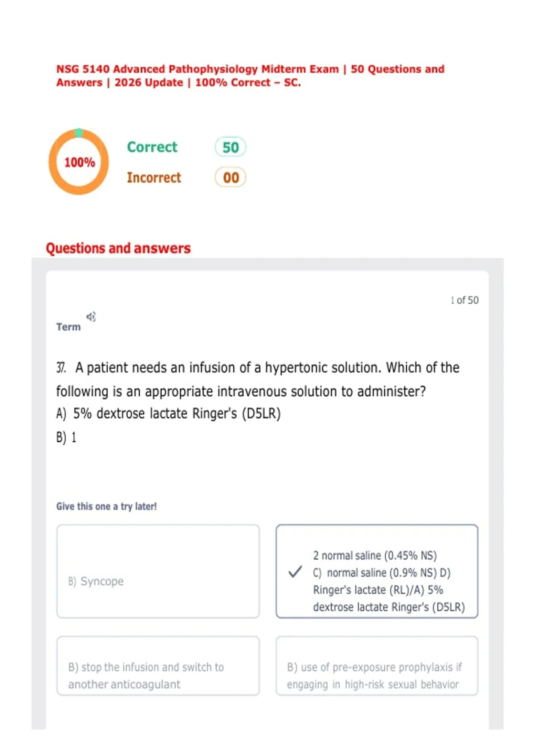Screen dimensions: 534x756
Task: Click the 'B) 1' option line
Action: pos(66,438)
